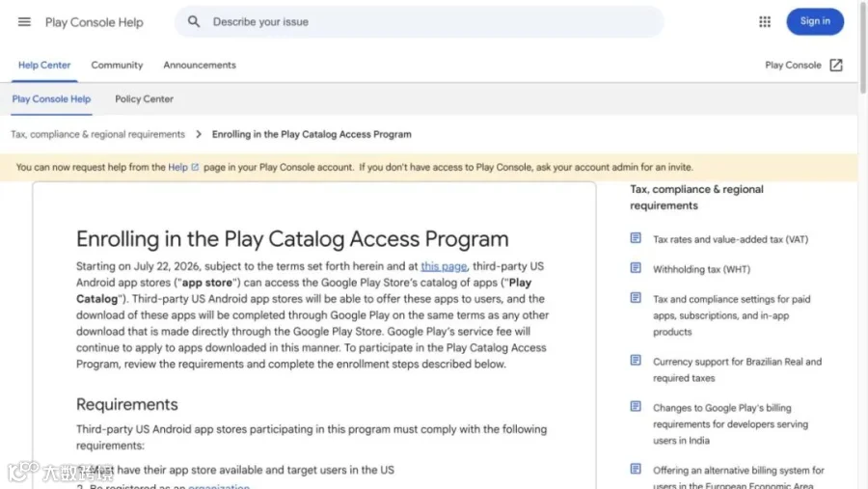Open the Withholding tax (WHT) article
Screen dimensions: 868x489
701,269
